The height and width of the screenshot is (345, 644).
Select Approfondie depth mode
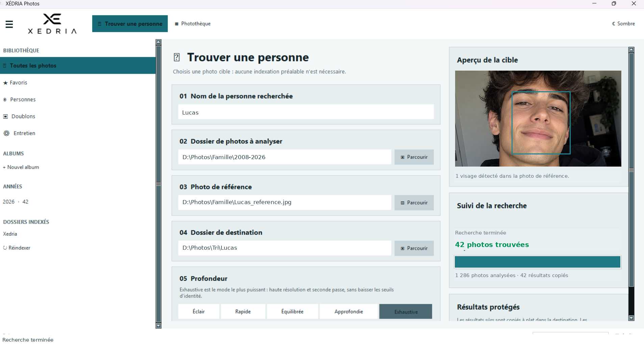tap(349, 312)
